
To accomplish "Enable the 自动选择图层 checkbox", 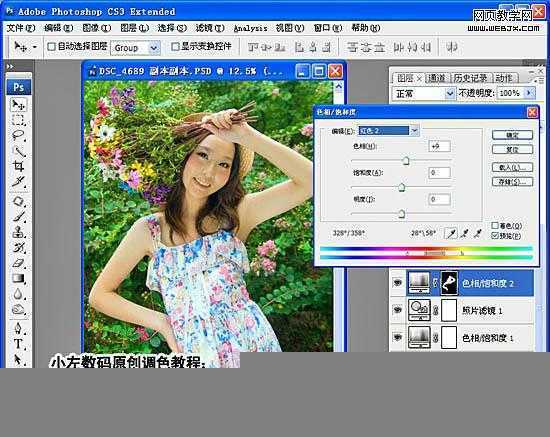I will pyautogui.click(x=52, y=46).
